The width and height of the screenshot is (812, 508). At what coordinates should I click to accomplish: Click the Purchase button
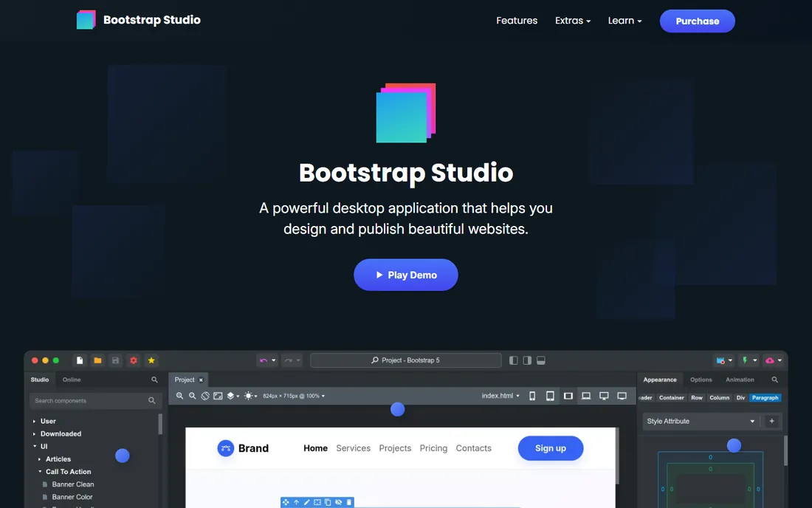pos(697,21)
